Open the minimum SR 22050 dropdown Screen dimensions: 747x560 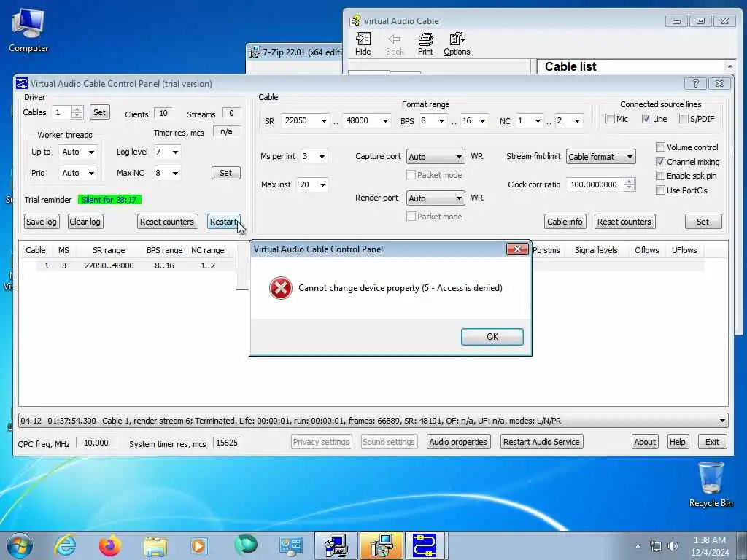324,120
